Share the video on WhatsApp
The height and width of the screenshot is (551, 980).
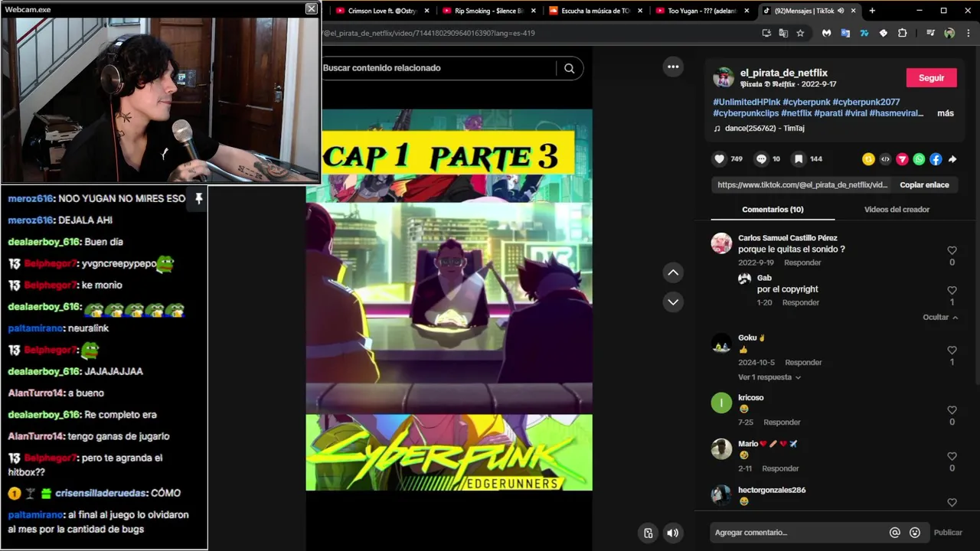point(919,159)
